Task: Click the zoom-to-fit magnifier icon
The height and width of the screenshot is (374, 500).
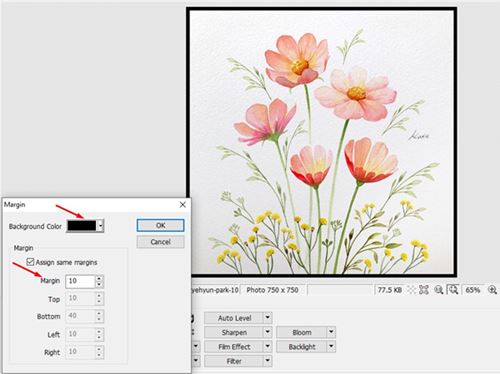Action: [x=453, y=290]
